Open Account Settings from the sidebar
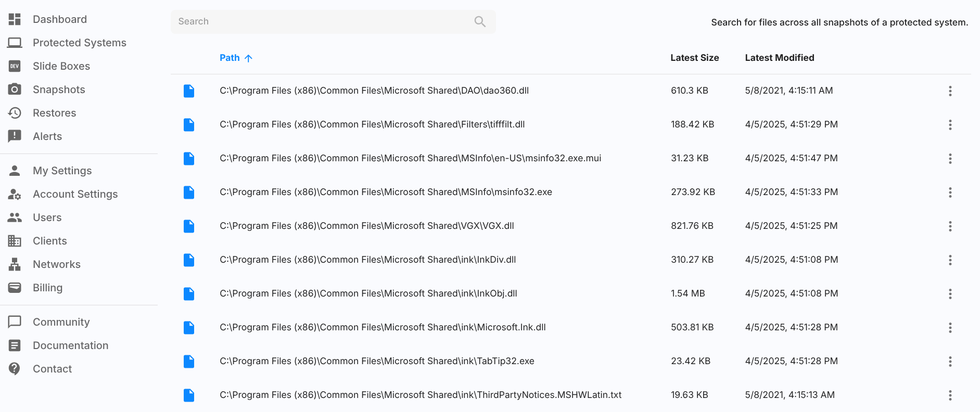Image resolution: width=980 pixels, height=412 pixels. (75, 194)
